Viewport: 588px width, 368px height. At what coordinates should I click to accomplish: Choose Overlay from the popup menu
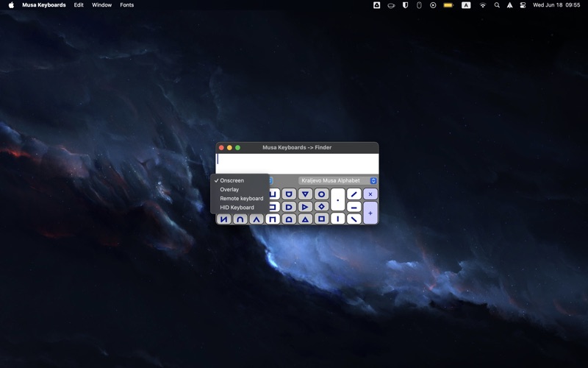240,190
